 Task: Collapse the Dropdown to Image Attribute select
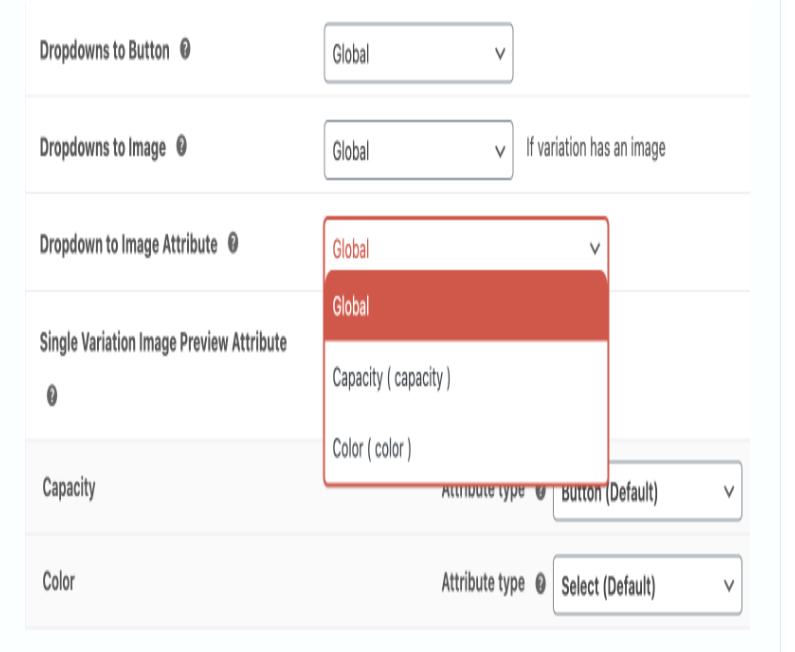coord(466,247)
